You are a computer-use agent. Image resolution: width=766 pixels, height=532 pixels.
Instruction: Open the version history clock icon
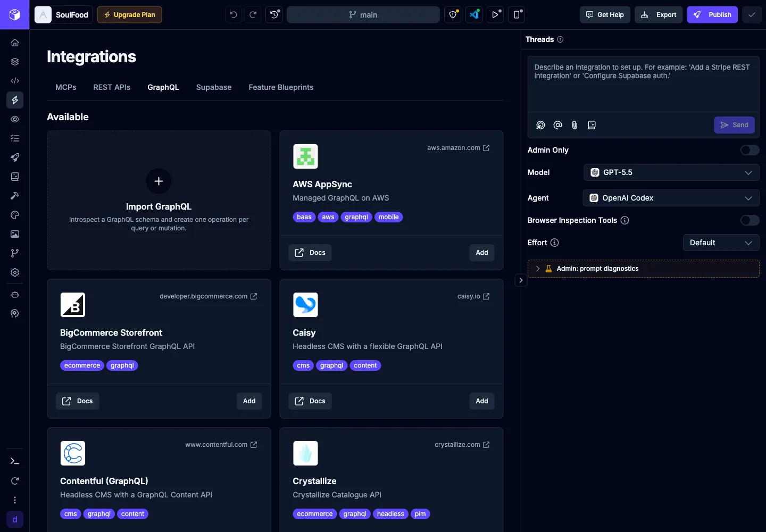(x=274, y=15)
